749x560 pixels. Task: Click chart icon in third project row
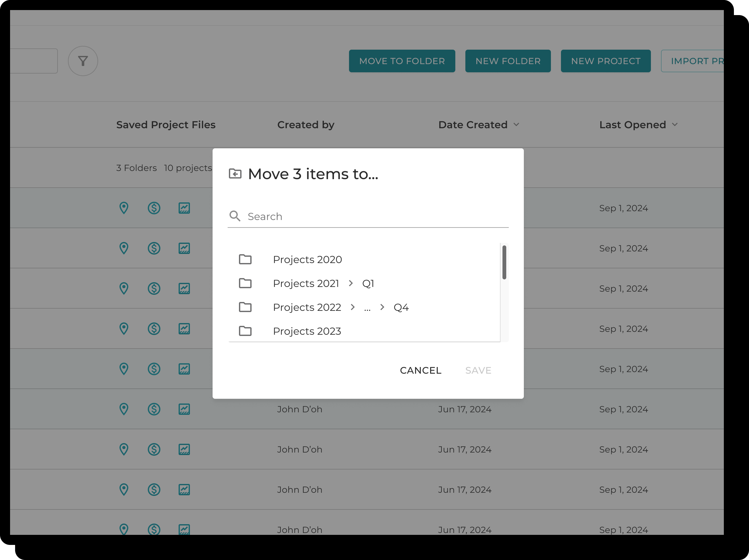click(x=184, y=288)
